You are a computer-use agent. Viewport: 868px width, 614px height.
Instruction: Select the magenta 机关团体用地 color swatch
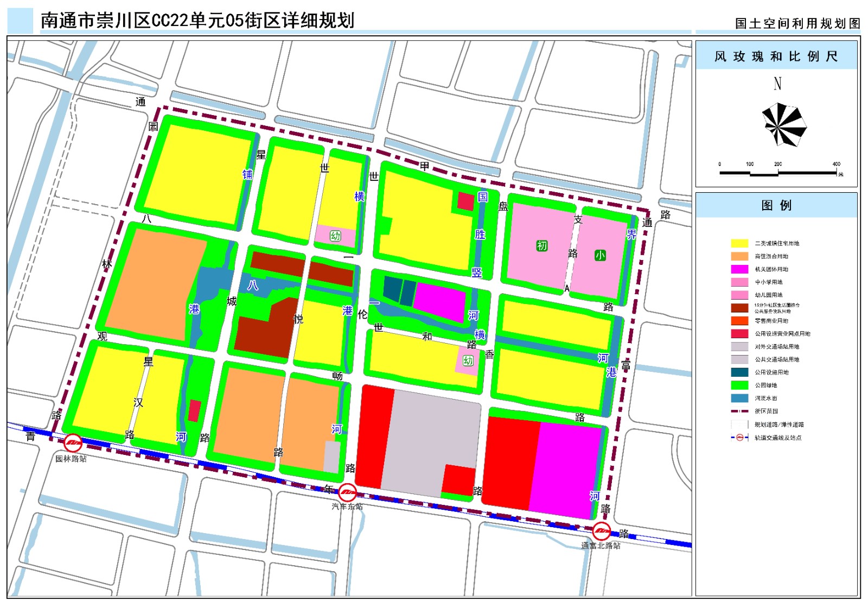pos(739,269)
